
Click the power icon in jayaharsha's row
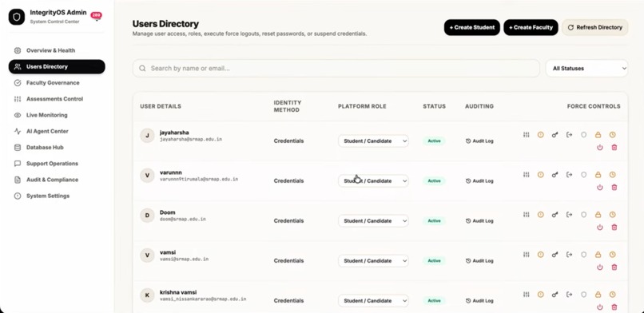[x=600, y=147]
